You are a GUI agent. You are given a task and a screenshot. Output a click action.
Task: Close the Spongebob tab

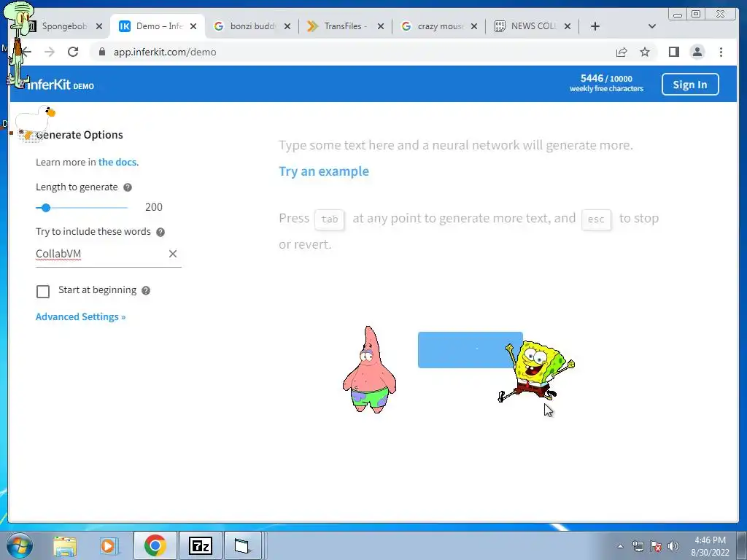pos(99,26)
